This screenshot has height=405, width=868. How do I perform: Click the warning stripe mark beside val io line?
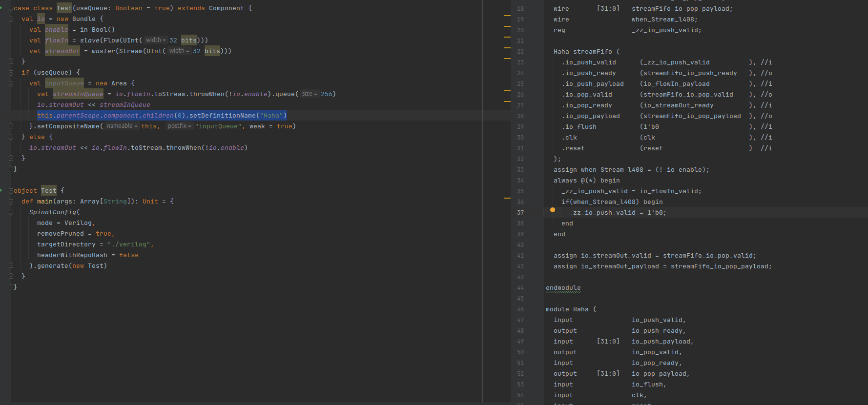click(x=507, y=16)
